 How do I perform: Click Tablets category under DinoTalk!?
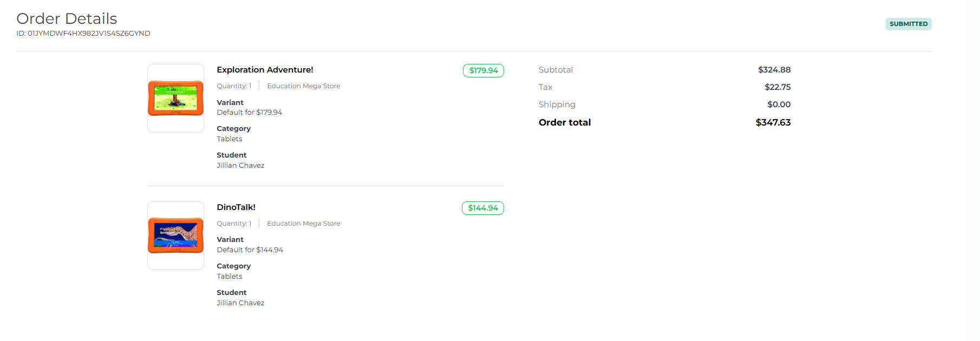(230, 277)
